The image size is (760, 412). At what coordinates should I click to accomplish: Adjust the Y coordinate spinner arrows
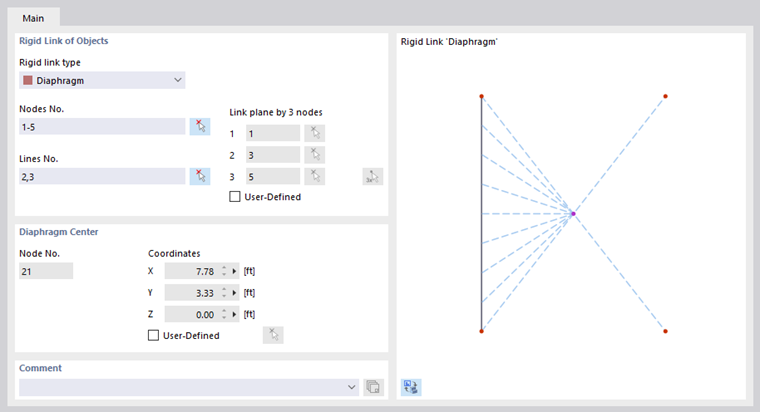pos(224,293)
